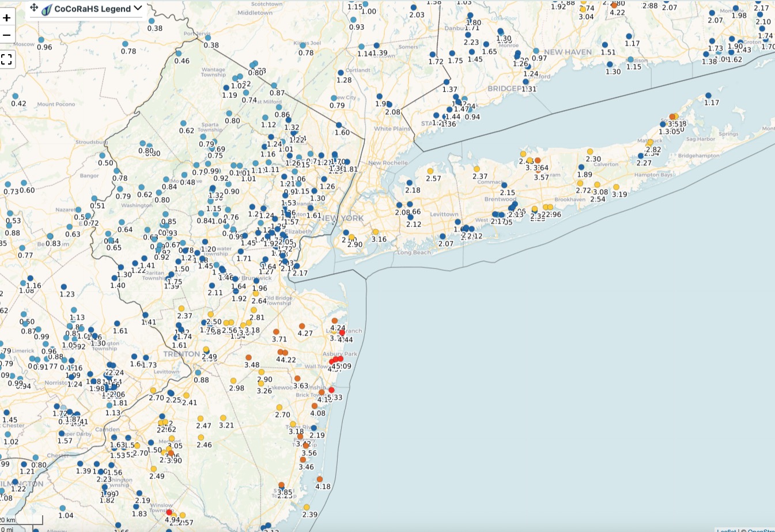Click the yellow 3.19 Long Island marker

616,187
